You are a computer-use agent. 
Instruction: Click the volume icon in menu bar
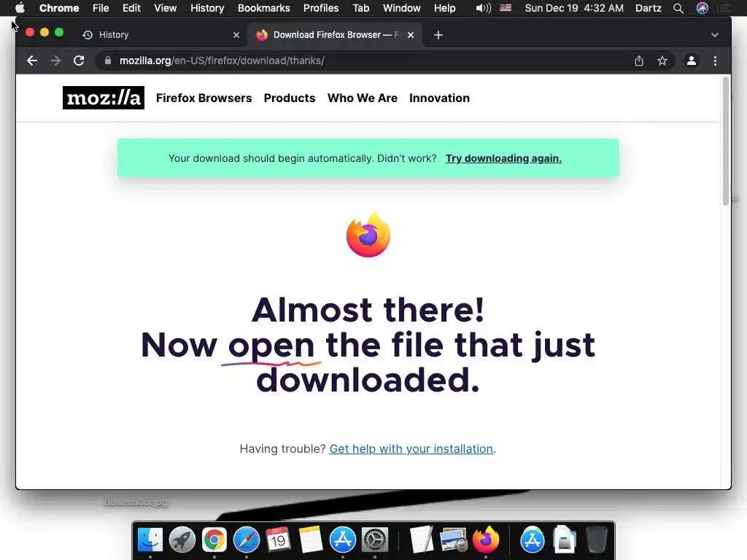(483, 8)
